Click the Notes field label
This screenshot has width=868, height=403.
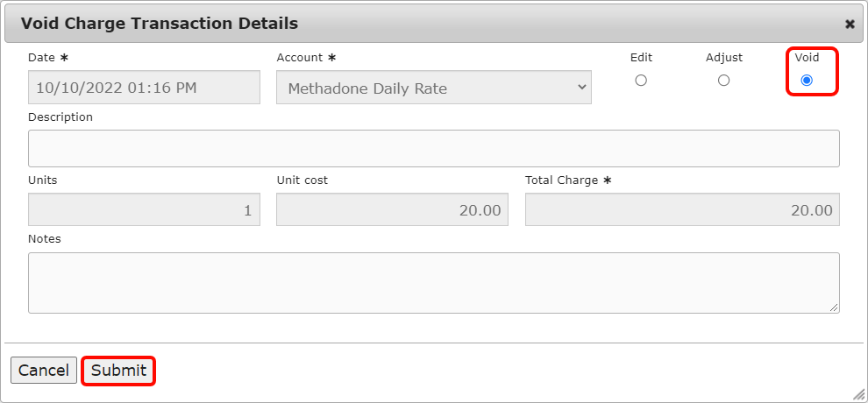point(45,238)
